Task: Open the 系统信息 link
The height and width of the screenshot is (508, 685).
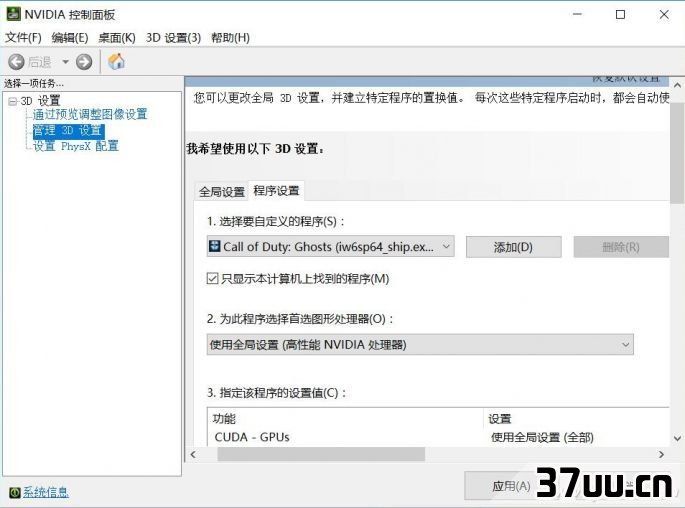Action: (45, 493)
